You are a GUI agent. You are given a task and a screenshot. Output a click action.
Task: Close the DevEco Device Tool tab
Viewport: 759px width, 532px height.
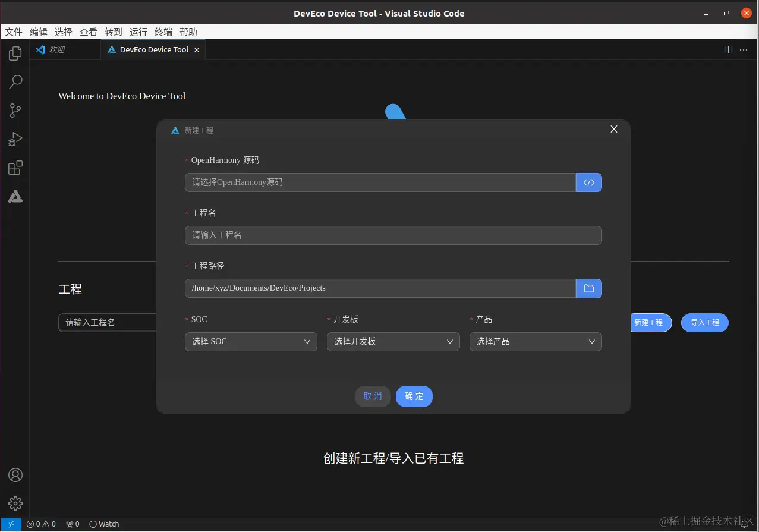tap(197, 50)
